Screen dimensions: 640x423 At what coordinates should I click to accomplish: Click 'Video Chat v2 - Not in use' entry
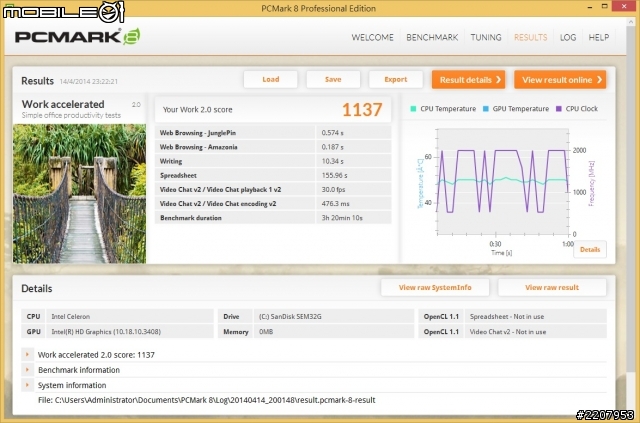[508, 332]
